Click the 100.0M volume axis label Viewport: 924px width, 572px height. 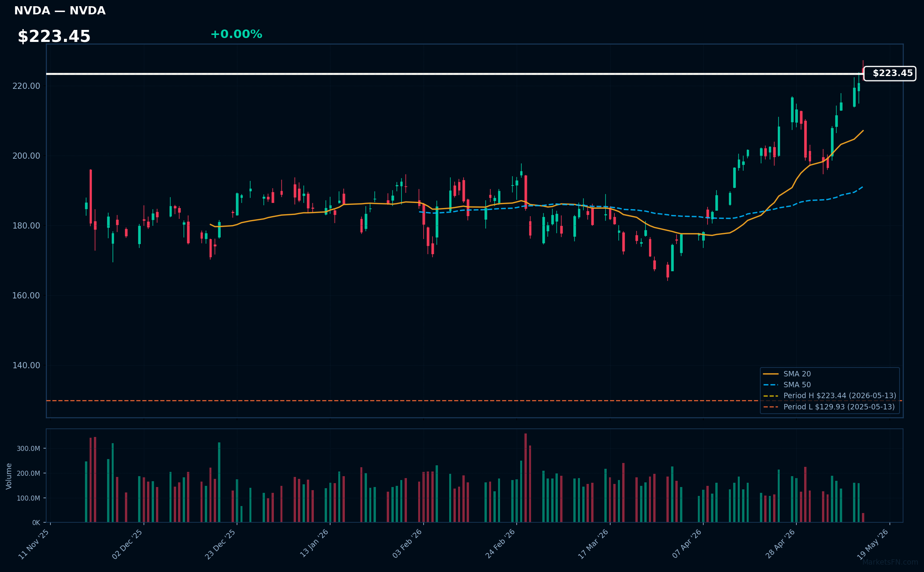[28, 498]
